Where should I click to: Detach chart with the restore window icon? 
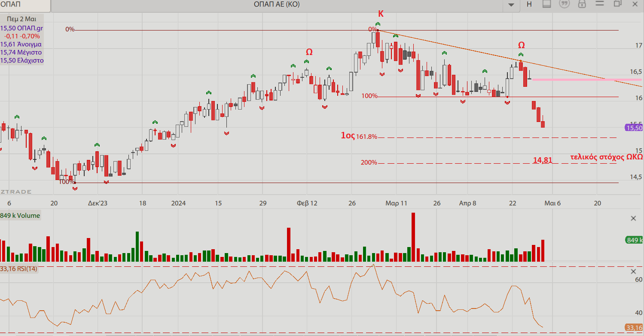click(x=618, y=3)
